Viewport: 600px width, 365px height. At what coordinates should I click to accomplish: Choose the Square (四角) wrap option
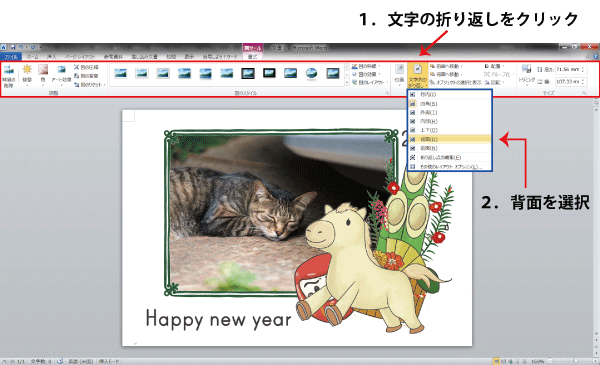[x=449, y=104]
